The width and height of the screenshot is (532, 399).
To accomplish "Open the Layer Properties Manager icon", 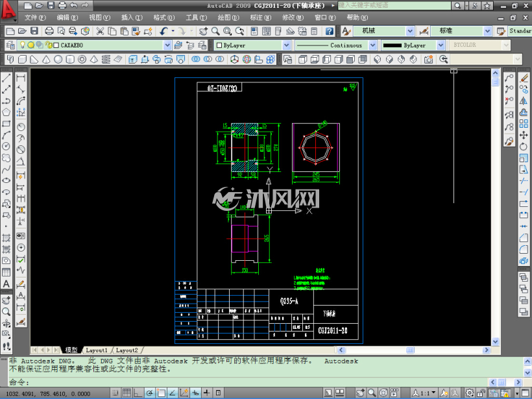I will [x=10, y=45].
